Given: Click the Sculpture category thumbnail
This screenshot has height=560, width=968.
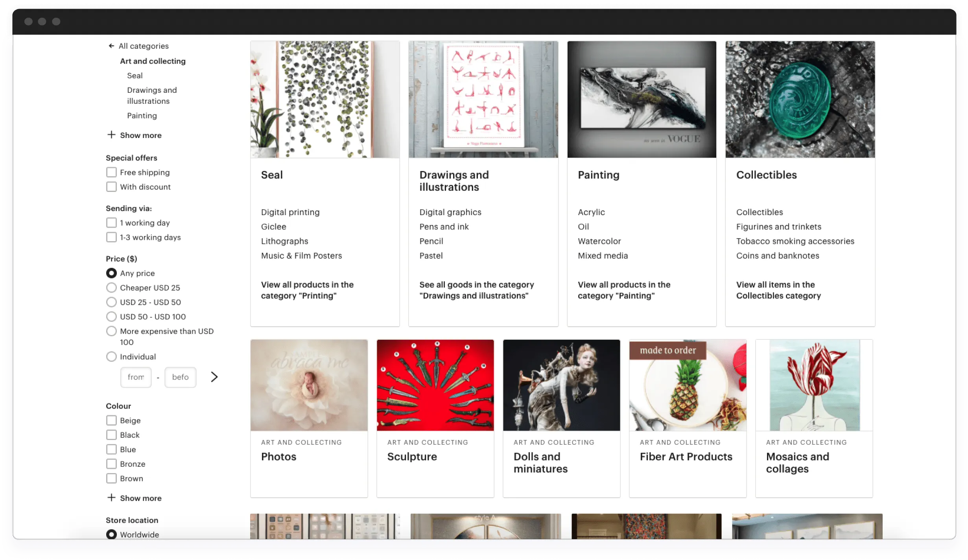Looking at the screenshot, I should click(x=435, y=385).
